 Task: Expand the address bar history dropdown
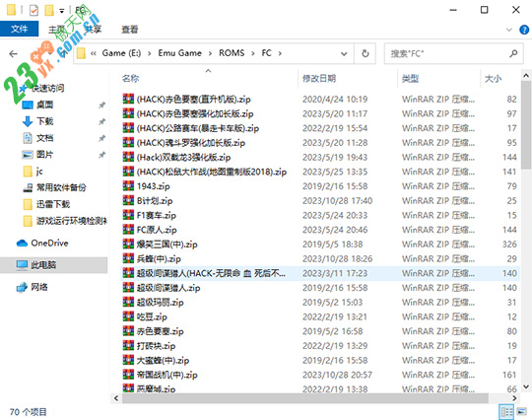(344, 53)
